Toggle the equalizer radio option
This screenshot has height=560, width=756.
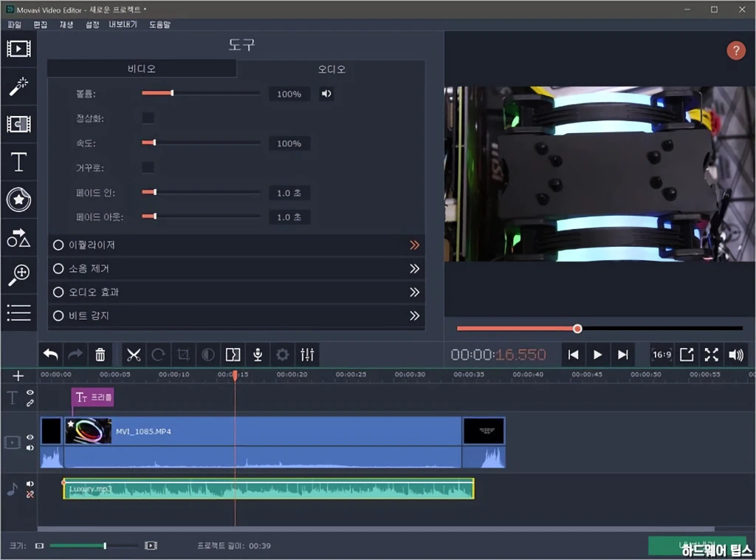tap(58, 245)
